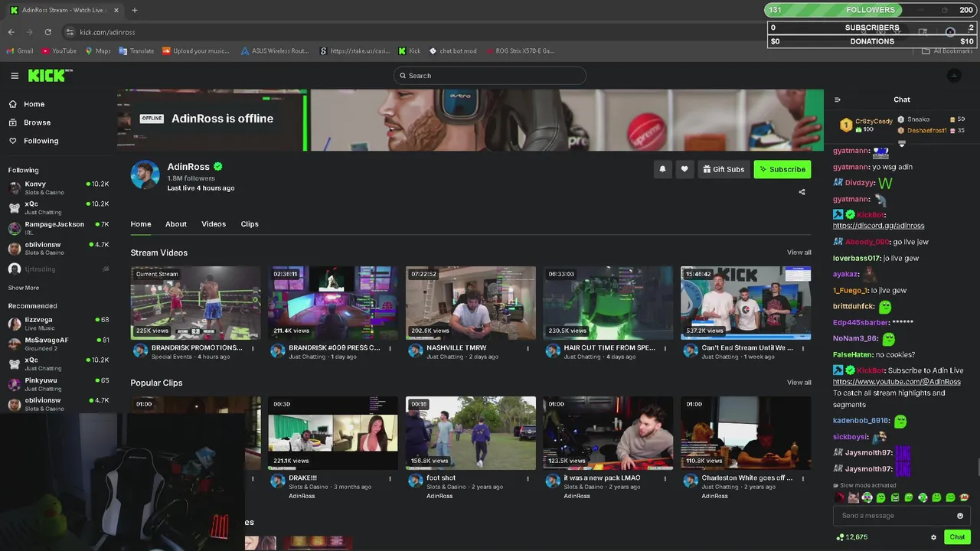Open Pinkyuwu in Recommended list
Image resolution: width=980 pixels, height=551 pixels.
coord(58,384)
